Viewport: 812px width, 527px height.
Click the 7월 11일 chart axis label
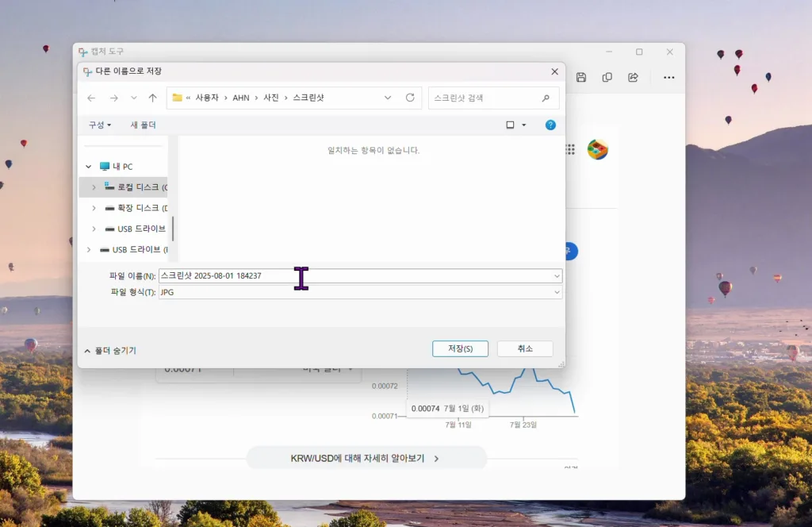point(458,425)
